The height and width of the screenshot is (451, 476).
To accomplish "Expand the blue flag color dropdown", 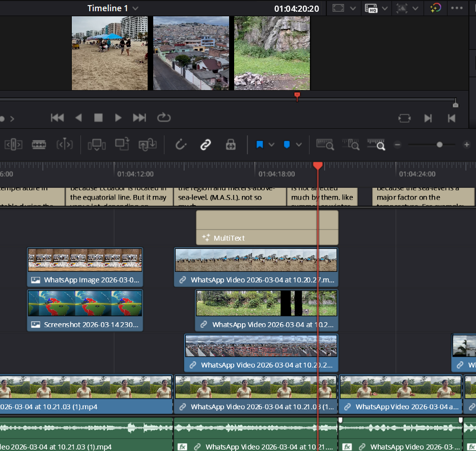I will click(271, 145).
